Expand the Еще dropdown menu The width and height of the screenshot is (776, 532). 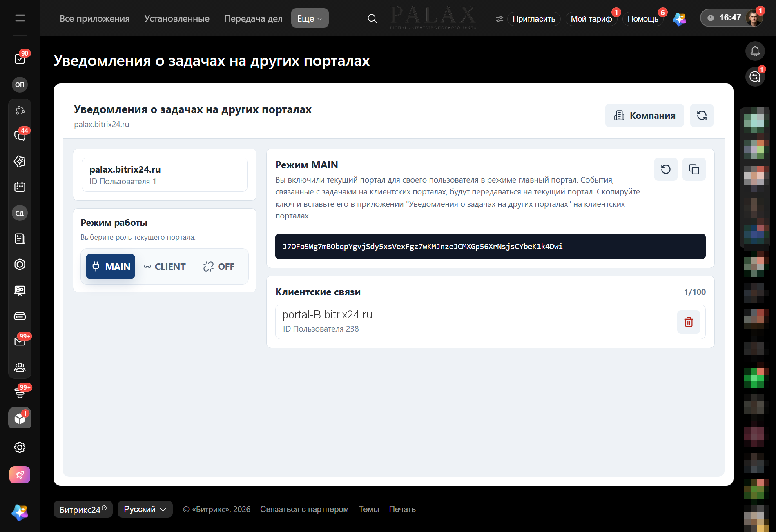click(x=310, y=18)
